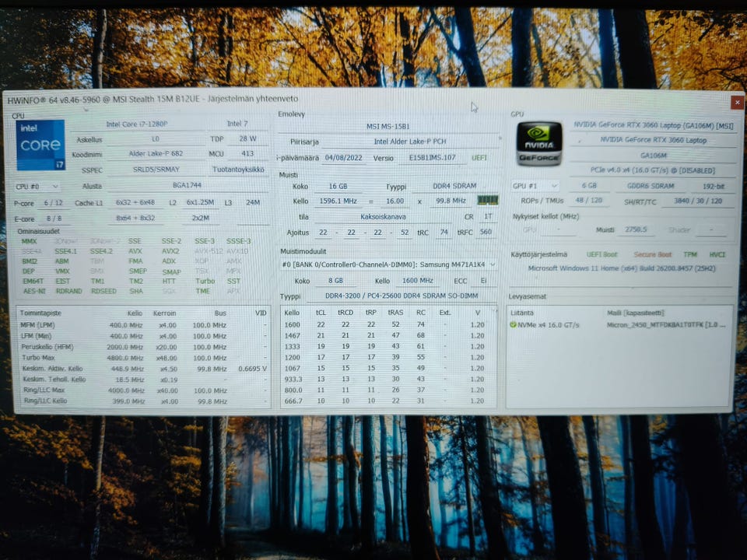Click the Peruskello (HFM) row
The width and height of the screenshot is (747, 560).
[x=143, y=347]
